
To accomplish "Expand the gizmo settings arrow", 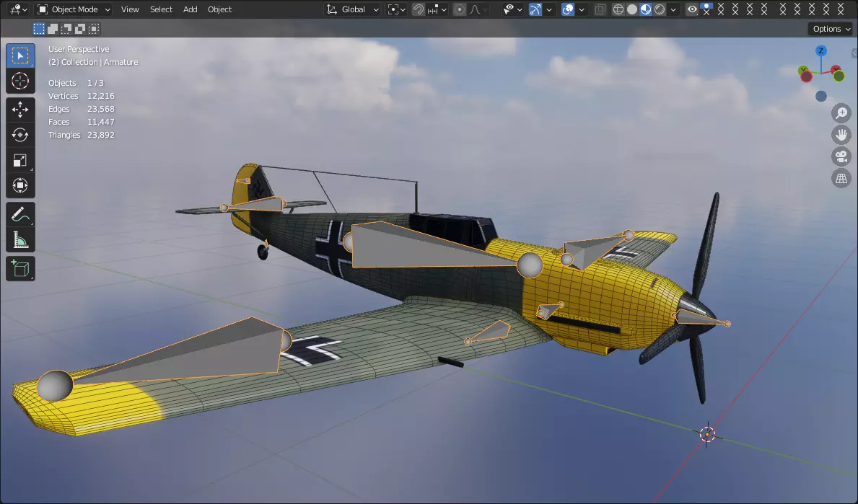I will pos(549,9).
